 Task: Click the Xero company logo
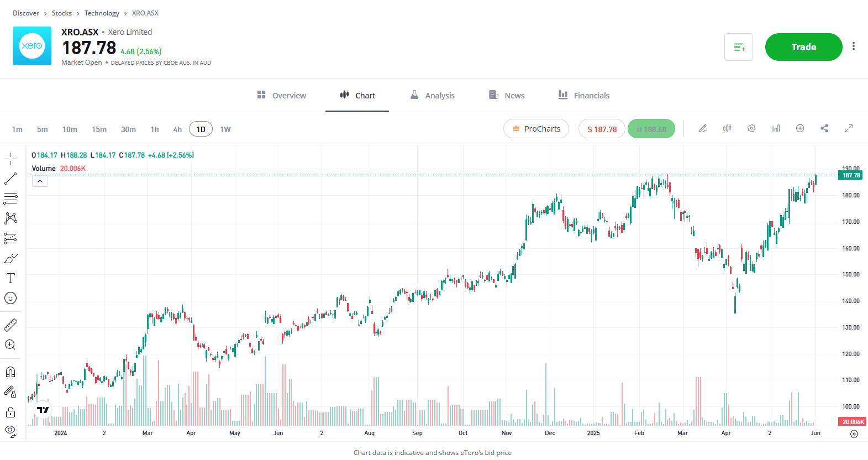point(32,46)
